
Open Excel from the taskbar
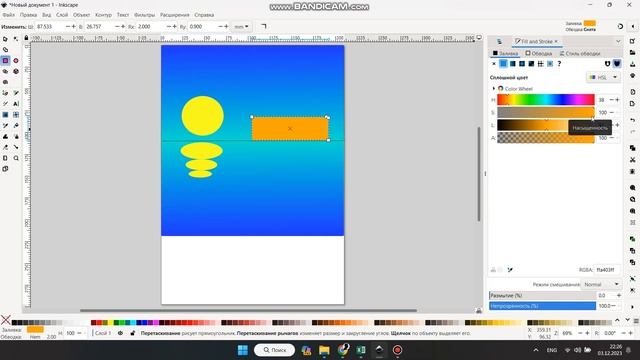[x=361, y=350]
